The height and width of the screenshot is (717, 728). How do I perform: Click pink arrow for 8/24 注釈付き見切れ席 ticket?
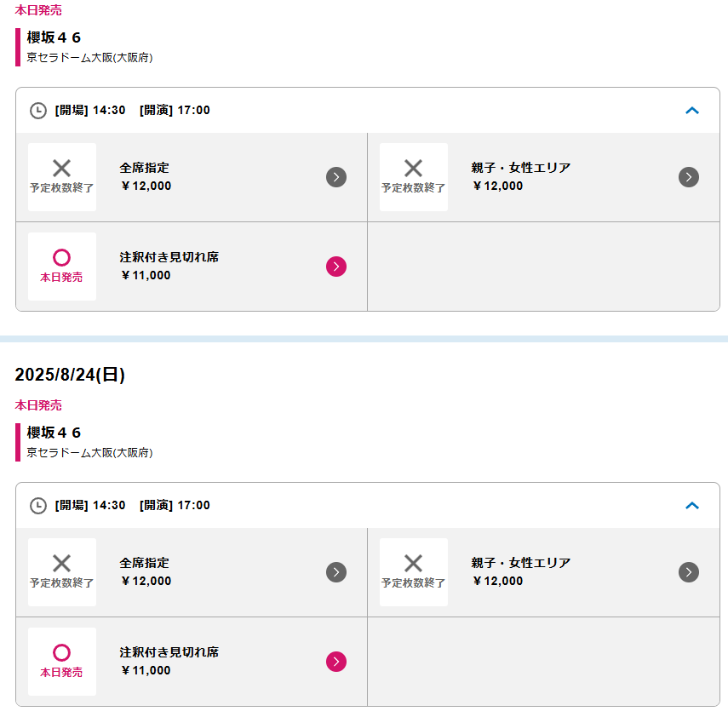click(x=336, y=662)
